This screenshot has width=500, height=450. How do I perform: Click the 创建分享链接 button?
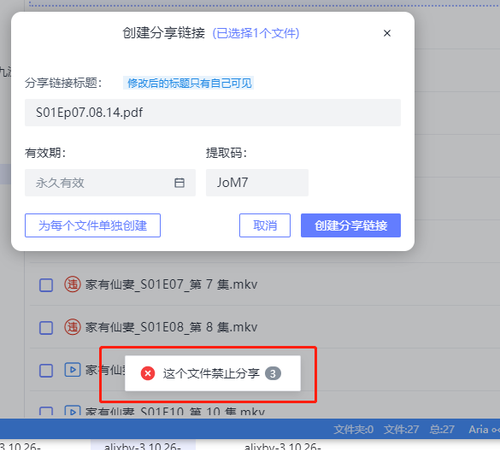(351, 225)
